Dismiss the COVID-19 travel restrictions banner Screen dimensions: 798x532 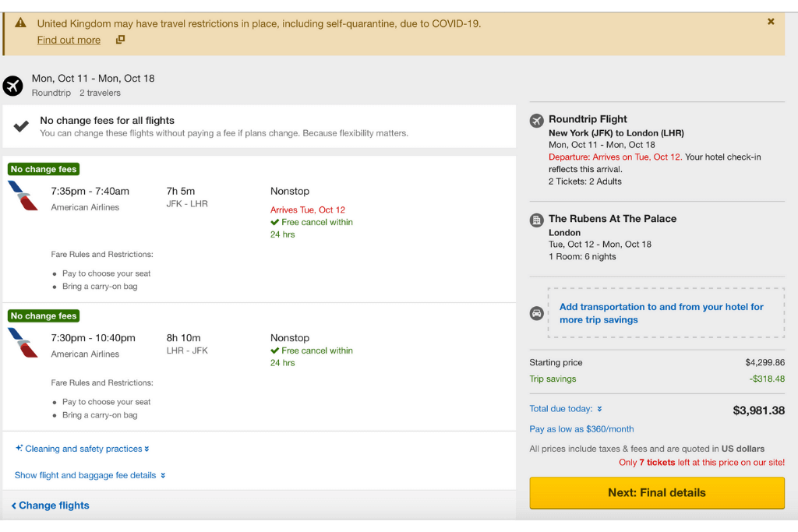tap(771, 21)
